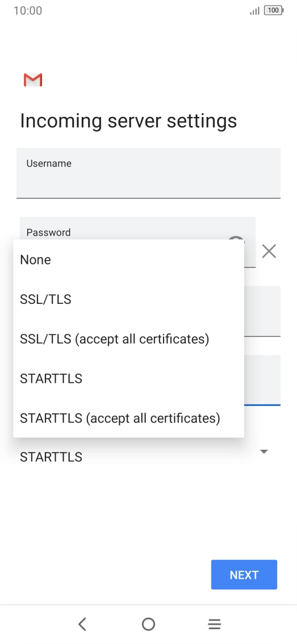297x644 pixels.
Task: Tap the blue-underlined field behind the dropdown
Action: coord(262,380)
